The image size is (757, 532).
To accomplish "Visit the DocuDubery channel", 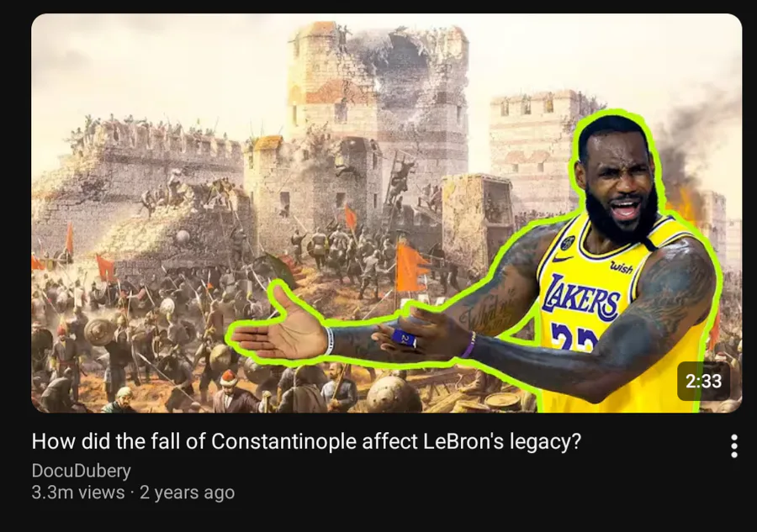I will [81, 471].
